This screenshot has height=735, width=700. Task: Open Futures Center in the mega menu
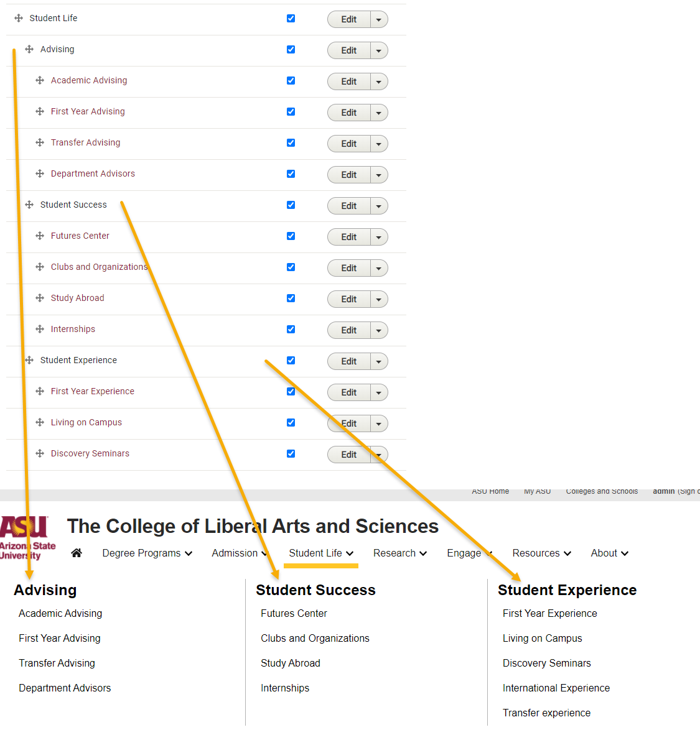tap(294, 613)
